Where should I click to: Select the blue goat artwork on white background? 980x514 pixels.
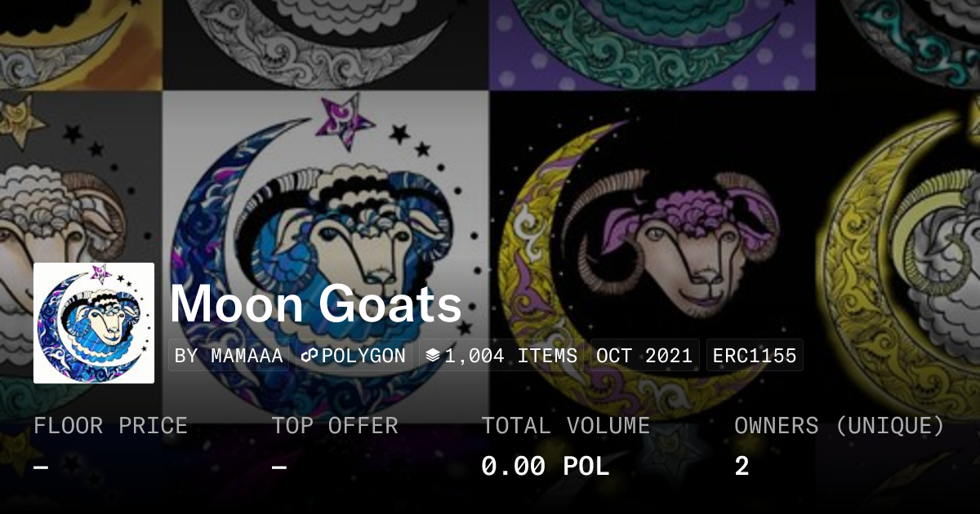(326, 253)
